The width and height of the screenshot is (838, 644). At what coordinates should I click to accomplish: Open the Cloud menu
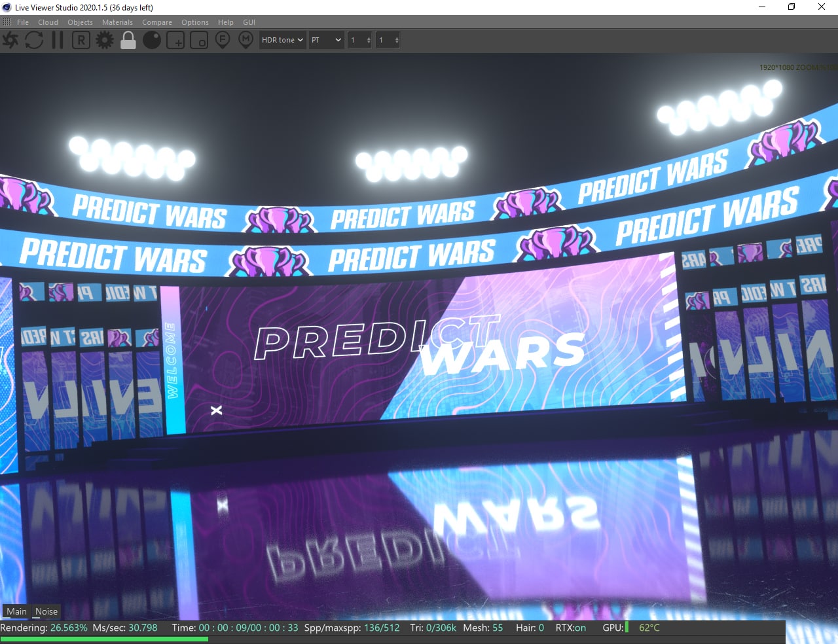point(48,22)
